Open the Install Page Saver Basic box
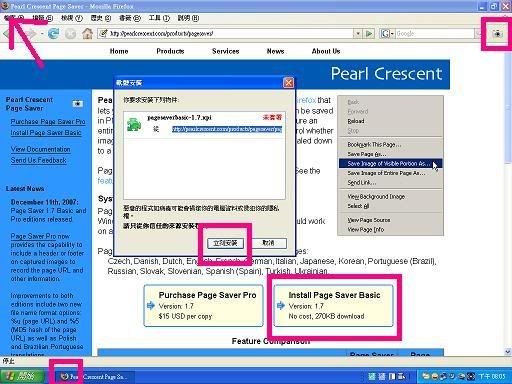Screen dimensions: 512x384 pos(333,306)
